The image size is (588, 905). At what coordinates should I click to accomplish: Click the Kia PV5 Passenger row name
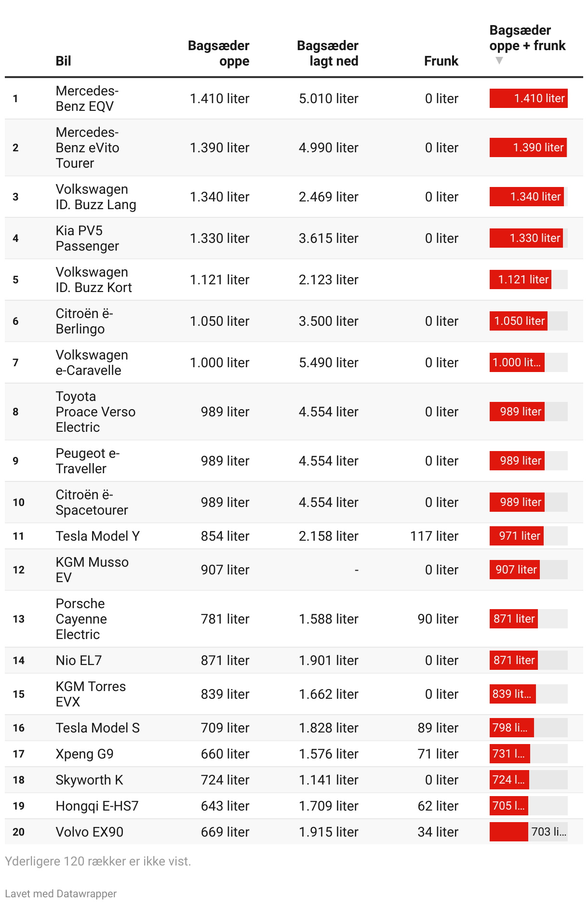coord(87,238)
